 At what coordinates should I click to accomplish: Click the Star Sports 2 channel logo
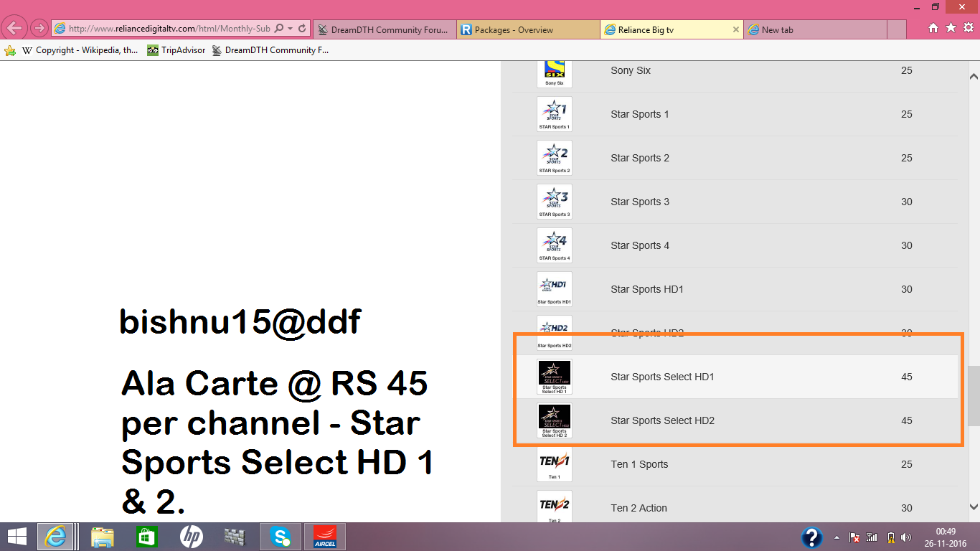click(x=555, y=158)
